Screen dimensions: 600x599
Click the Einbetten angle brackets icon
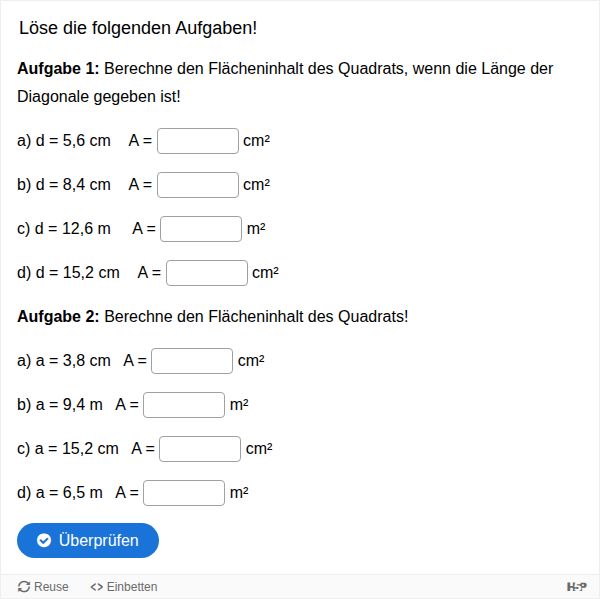(96, 586)
